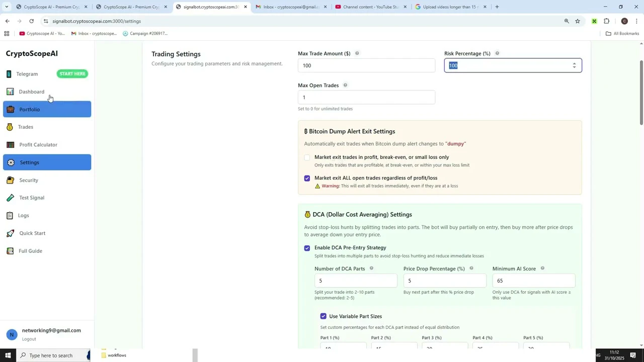Click the Risk Percentage spinner arrows
The image size is (644, 362).
click(574, 65)
